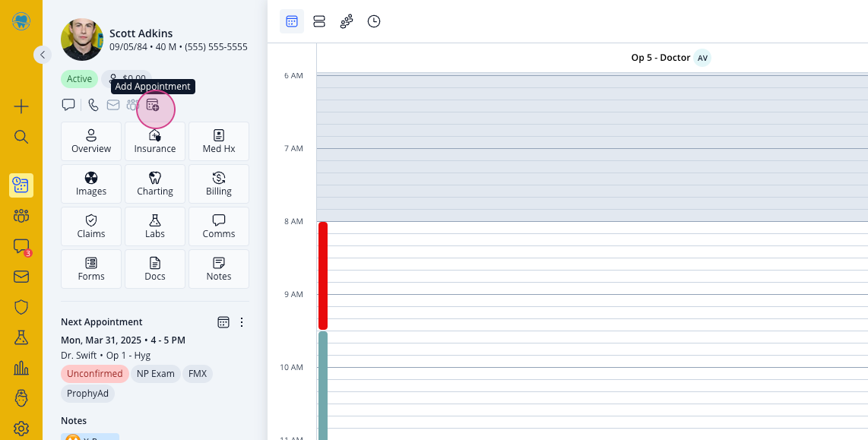Click appointment date Mon, Mar 31, 2025
The image size is (868, 440).
pos(101,340)
